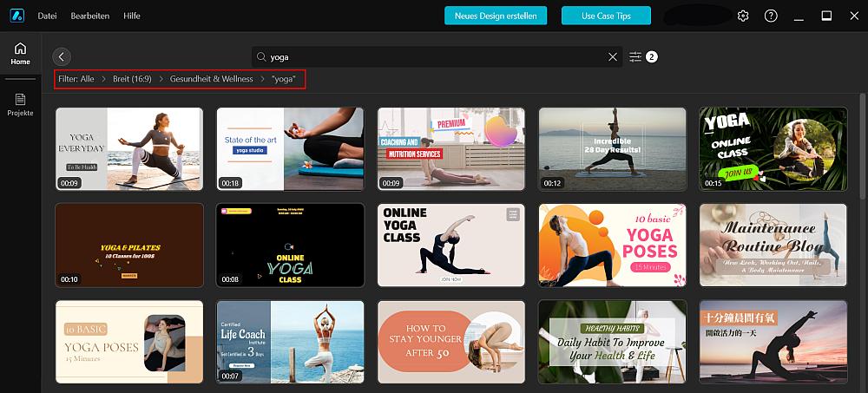
Task: Click Neues Design erstellen button
Action: coord(496,16)
